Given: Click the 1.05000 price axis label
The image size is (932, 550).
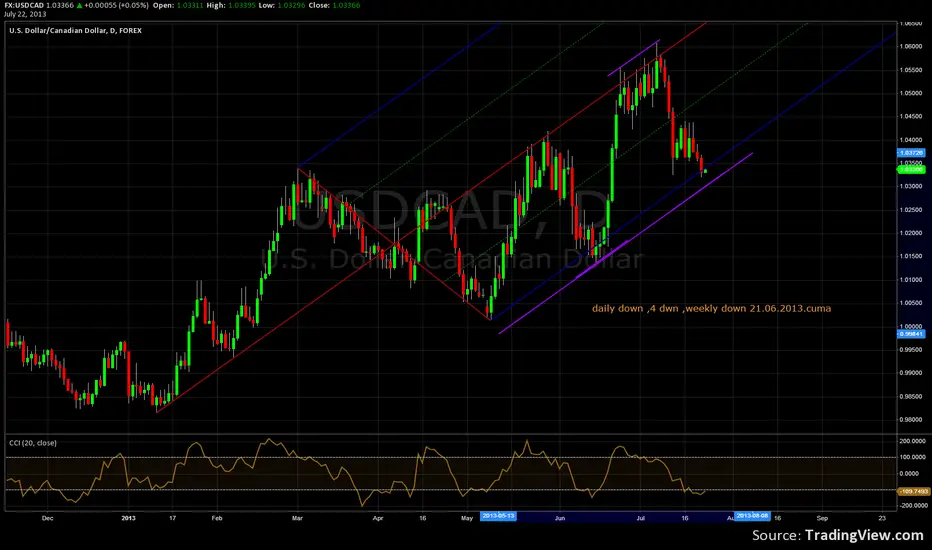Looking at the screenshot, I should [911, 93].
